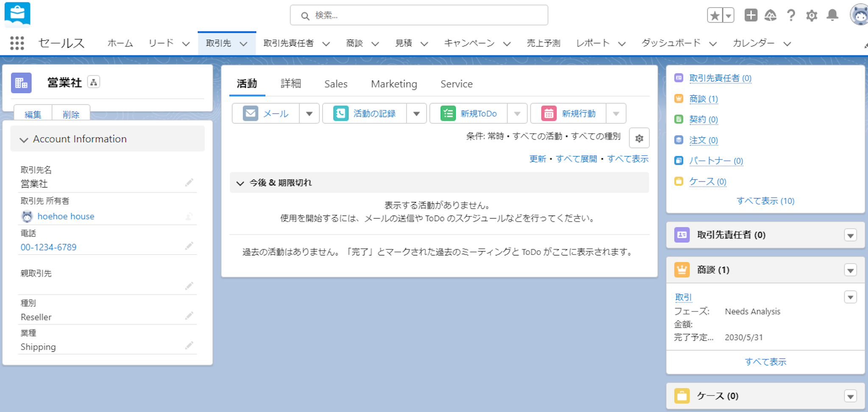Open 取引先責任者 related list dropdown arrow
868x412 pixels.
pyautogui.click(x=850, y=235)
